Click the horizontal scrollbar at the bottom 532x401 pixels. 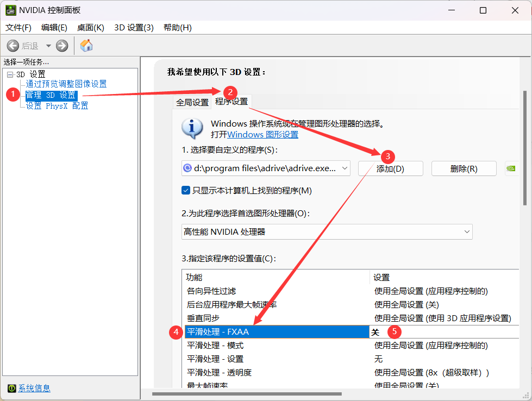tap(247, 394)
